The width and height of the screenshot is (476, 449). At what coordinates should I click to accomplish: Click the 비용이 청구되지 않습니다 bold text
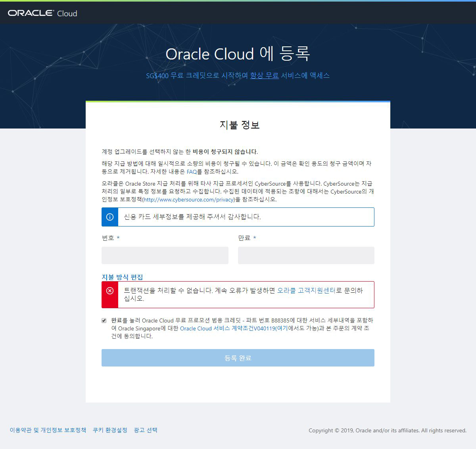click(x=225, y=152)
